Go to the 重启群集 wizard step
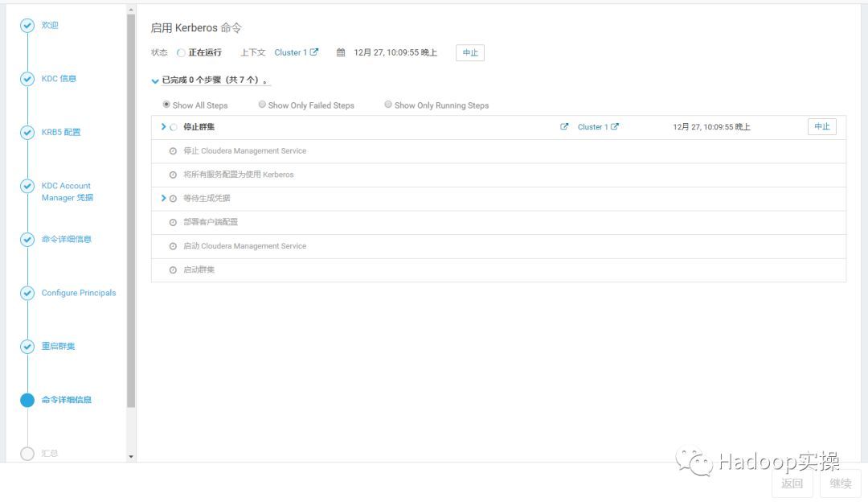 click(x=58, y=346)
